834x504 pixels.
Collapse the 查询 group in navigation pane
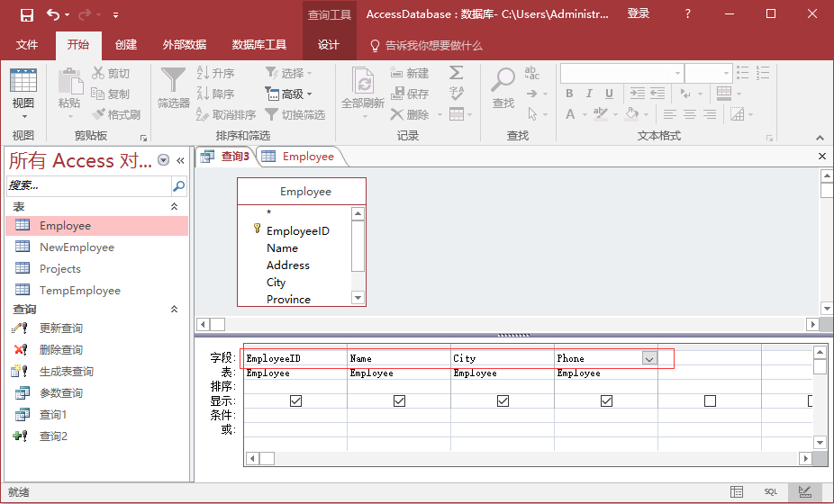[x=175, y=309]
